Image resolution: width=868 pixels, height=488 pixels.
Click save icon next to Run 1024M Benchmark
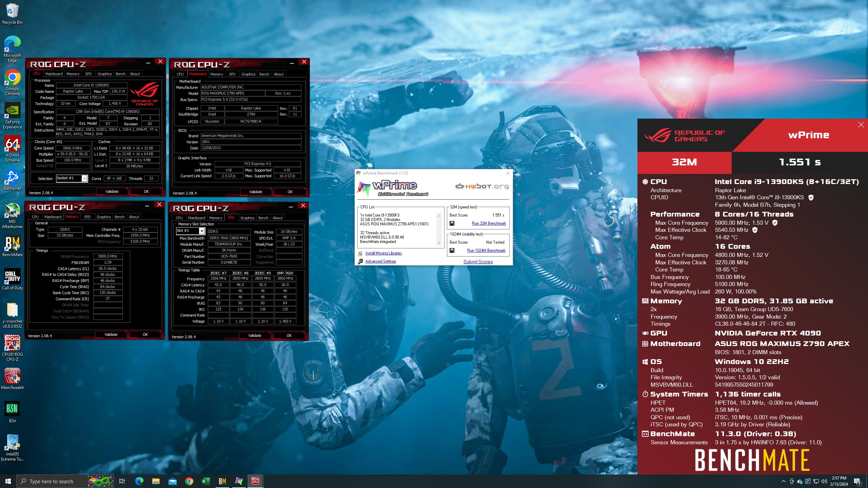452,250
